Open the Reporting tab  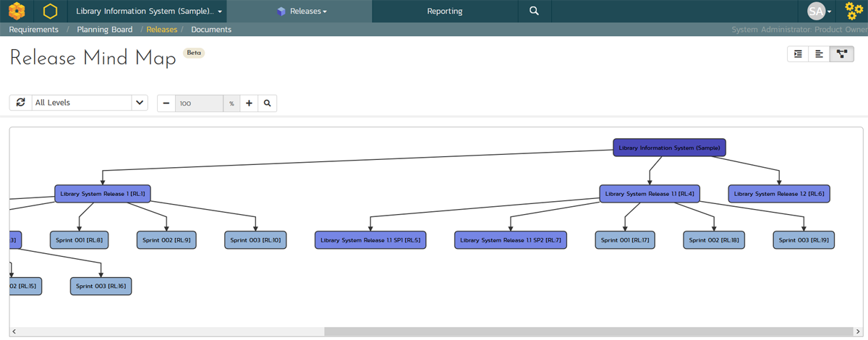coord(444,11)
